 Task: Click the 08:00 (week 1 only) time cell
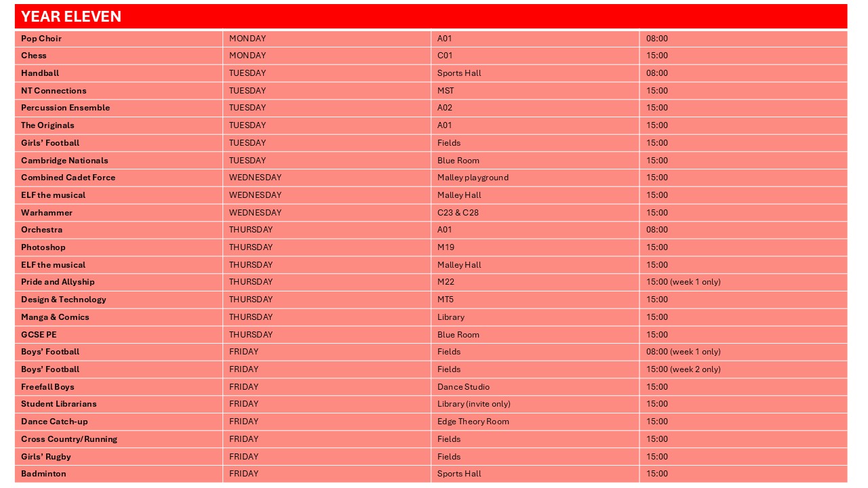(683, 352)
